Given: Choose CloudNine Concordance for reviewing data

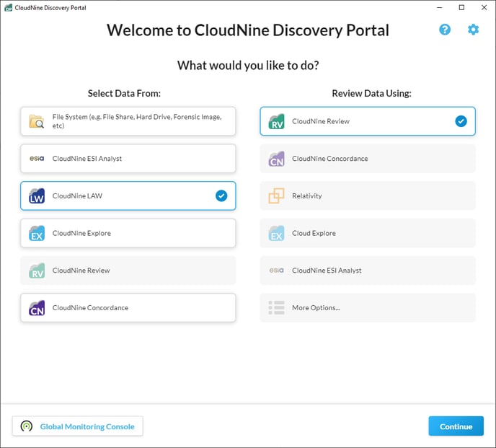Looking at the screenshot, I should pyautogui.click(x=368, y=159).
